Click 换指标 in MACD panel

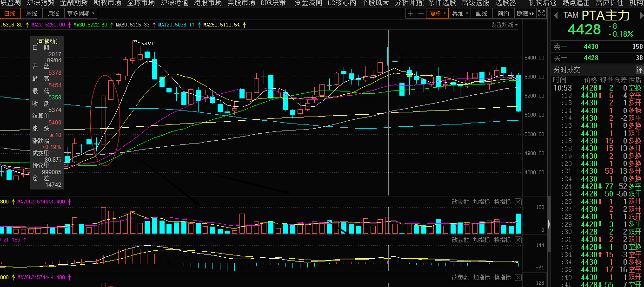[502, 240]
